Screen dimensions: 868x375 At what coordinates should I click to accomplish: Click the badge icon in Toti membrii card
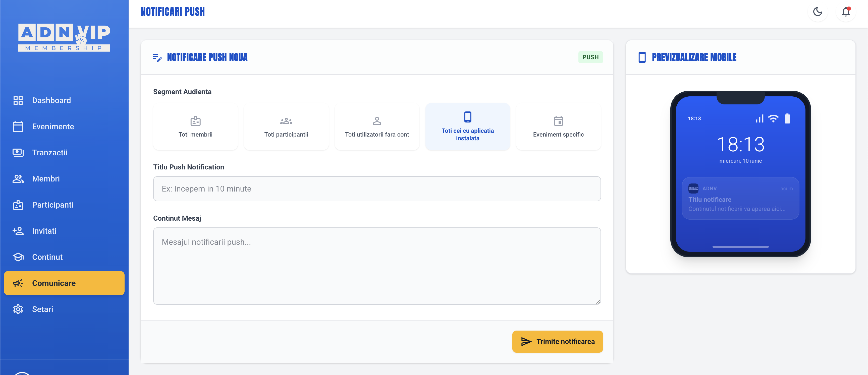pyautogui.click(x=195, y=120)
